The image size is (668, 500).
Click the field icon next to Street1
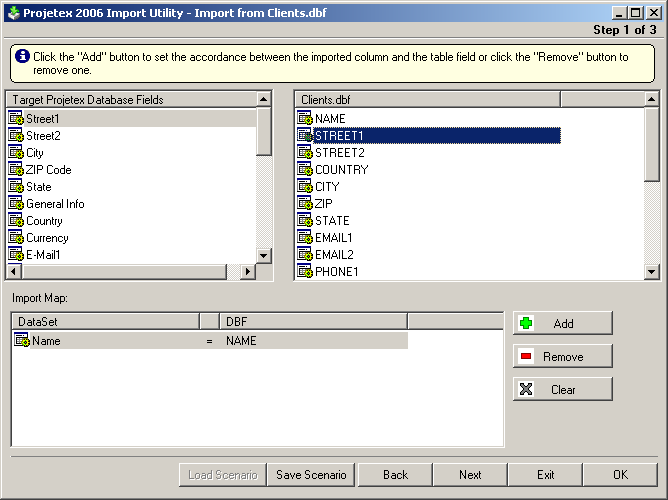coord(16,119)
